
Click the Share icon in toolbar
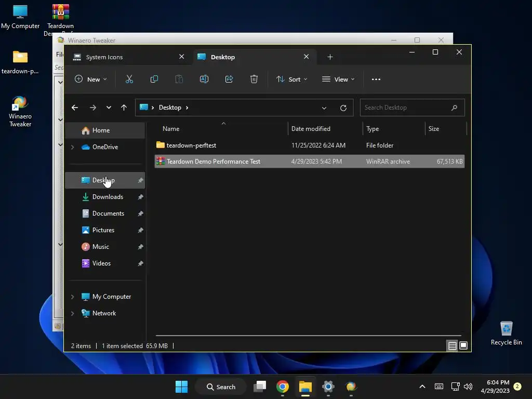click(229, 79)
